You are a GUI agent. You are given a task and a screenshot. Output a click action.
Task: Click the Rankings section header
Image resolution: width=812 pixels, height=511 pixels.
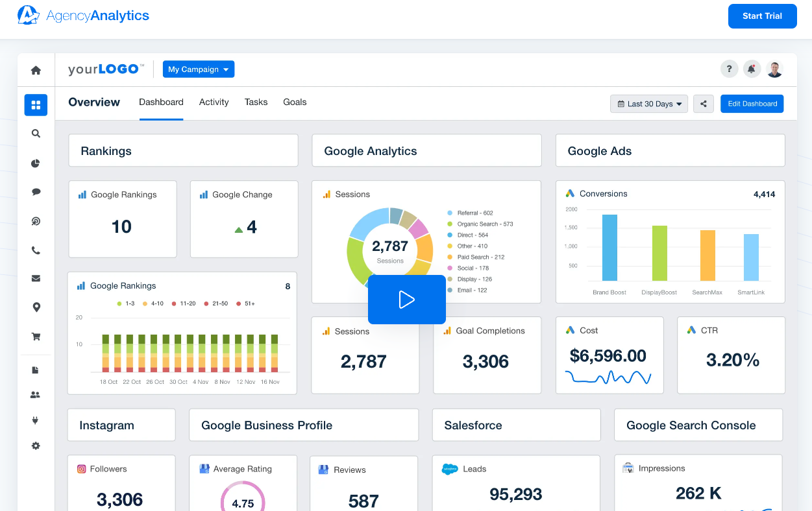(x=184, y=150)
